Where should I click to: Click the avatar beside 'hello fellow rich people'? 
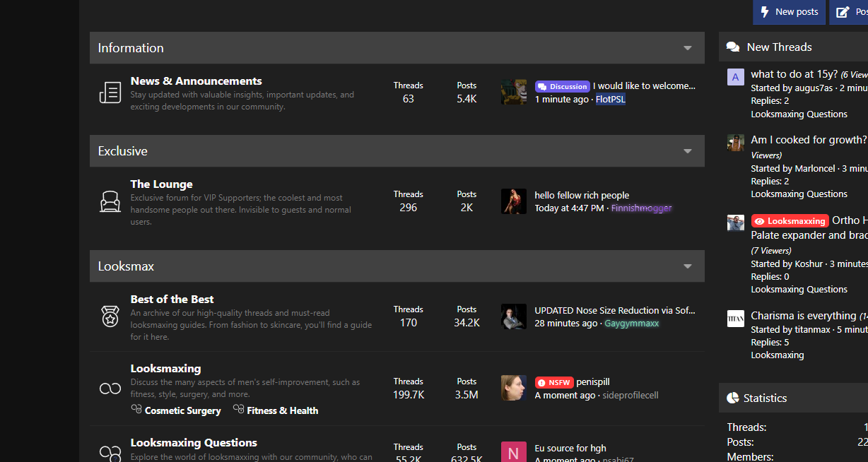click(x=514, y=201)
